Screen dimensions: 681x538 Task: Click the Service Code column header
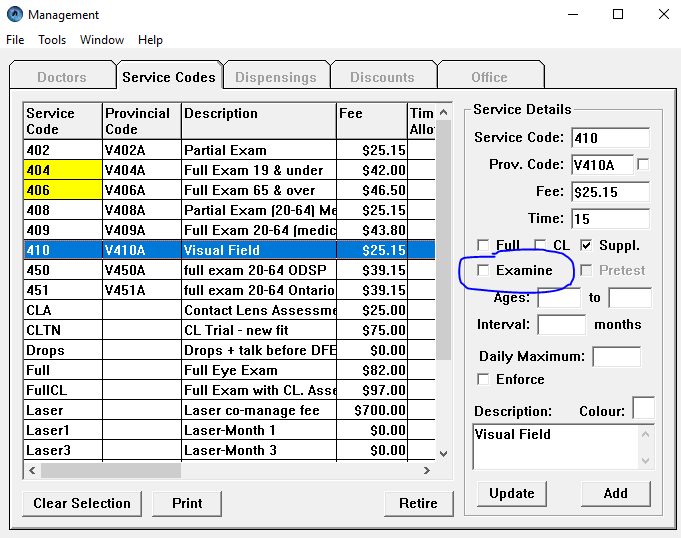[x=63, y=121]
